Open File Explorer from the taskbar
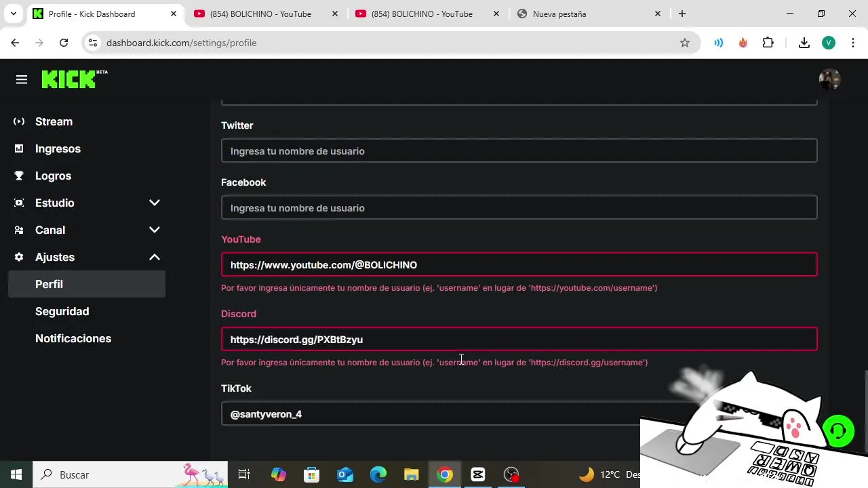 tap(412, 474)
